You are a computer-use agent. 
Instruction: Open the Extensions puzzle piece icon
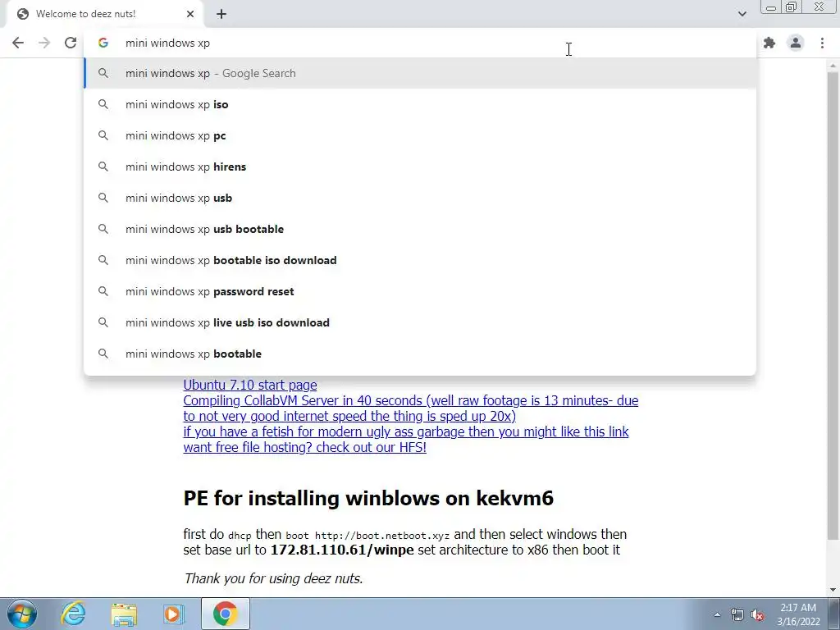769,43
